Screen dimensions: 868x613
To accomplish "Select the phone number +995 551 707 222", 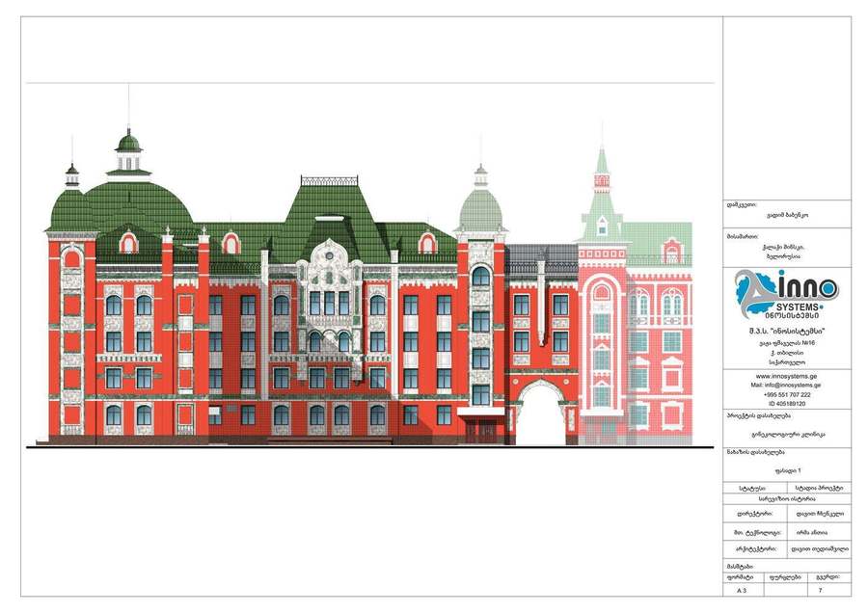I will coord(787,395).
